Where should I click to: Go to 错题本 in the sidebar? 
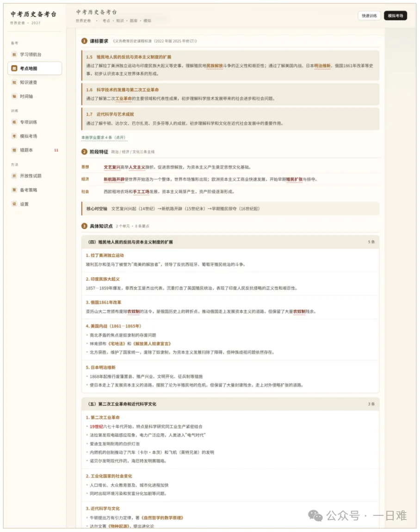35,150
